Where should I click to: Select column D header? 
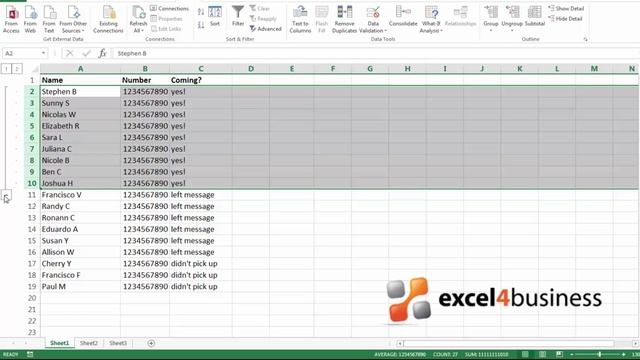(251, 69)
